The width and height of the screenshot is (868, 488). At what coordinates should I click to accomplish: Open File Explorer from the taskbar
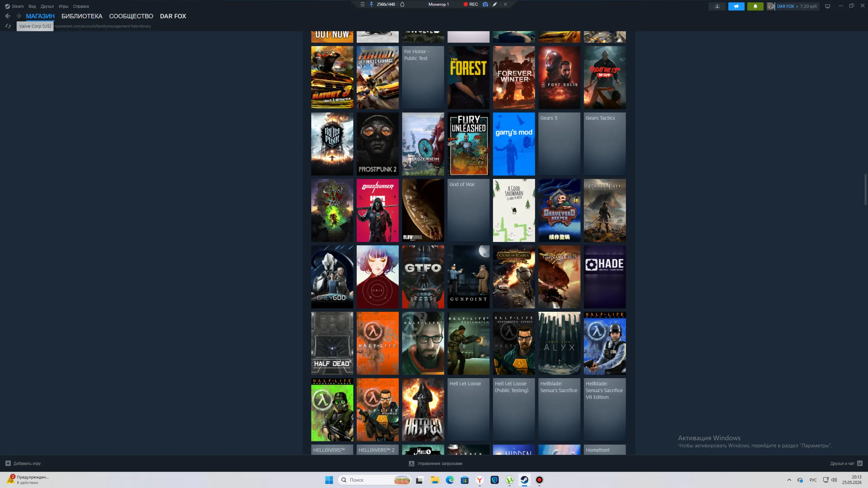coord(435,480)
